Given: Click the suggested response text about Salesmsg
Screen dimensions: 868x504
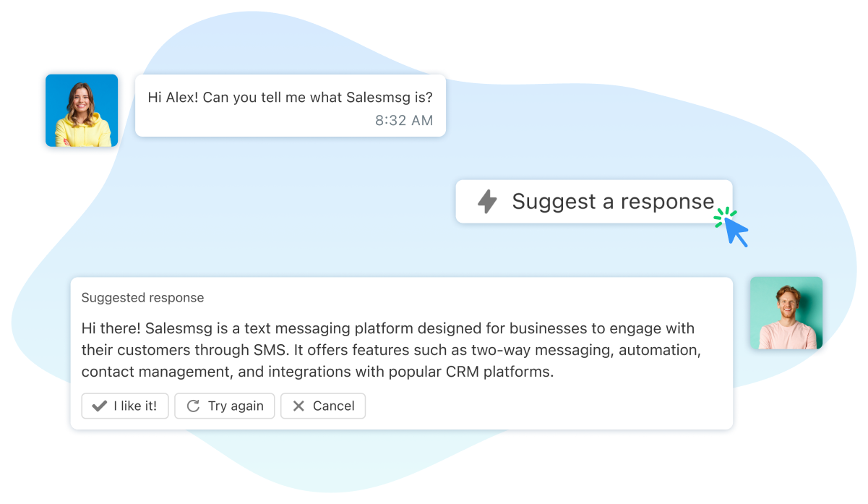Looking at the screenshot, I should (x=387, y=349).
